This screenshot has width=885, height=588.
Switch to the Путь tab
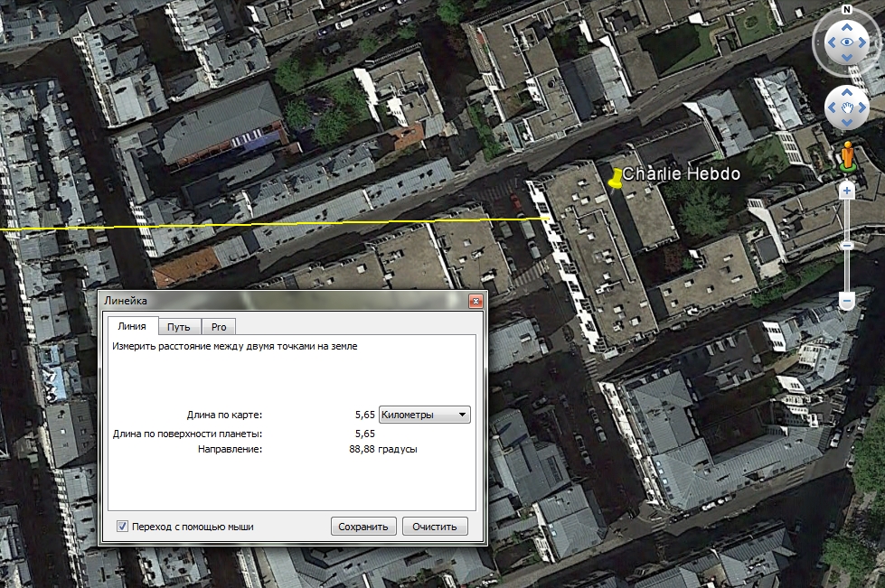pyautogui.click(x=179, y=326)
